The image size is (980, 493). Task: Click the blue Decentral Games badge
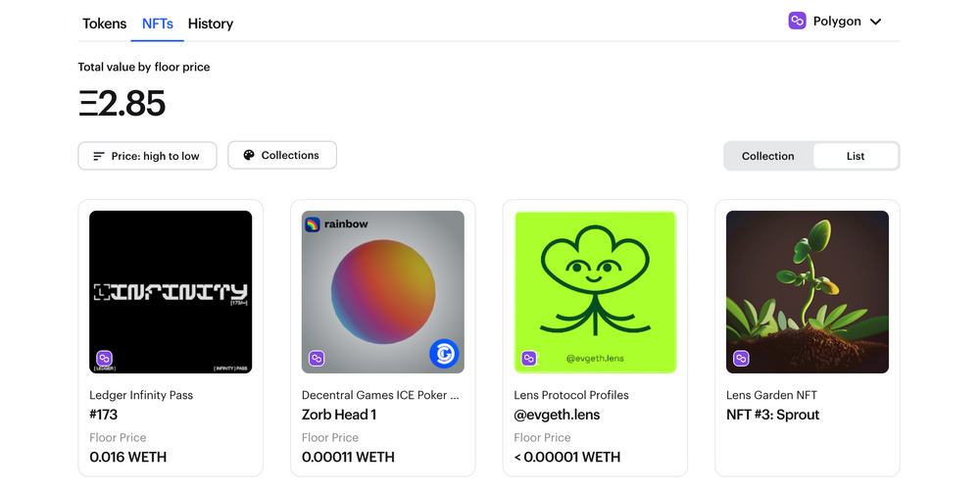point(444,354)
